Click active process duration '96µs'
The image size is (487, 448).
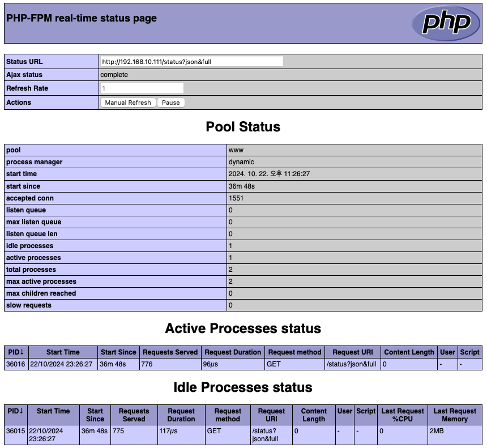pyautogui.click(x=211, y=364)
